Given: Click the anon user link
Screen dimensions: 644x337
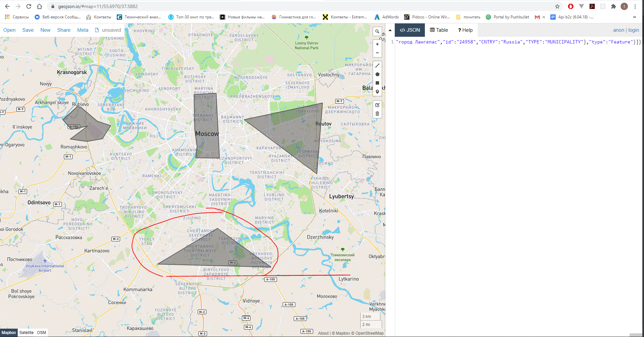Looking at the screenshot, I should pyautogui.click(x=619, y=30).
